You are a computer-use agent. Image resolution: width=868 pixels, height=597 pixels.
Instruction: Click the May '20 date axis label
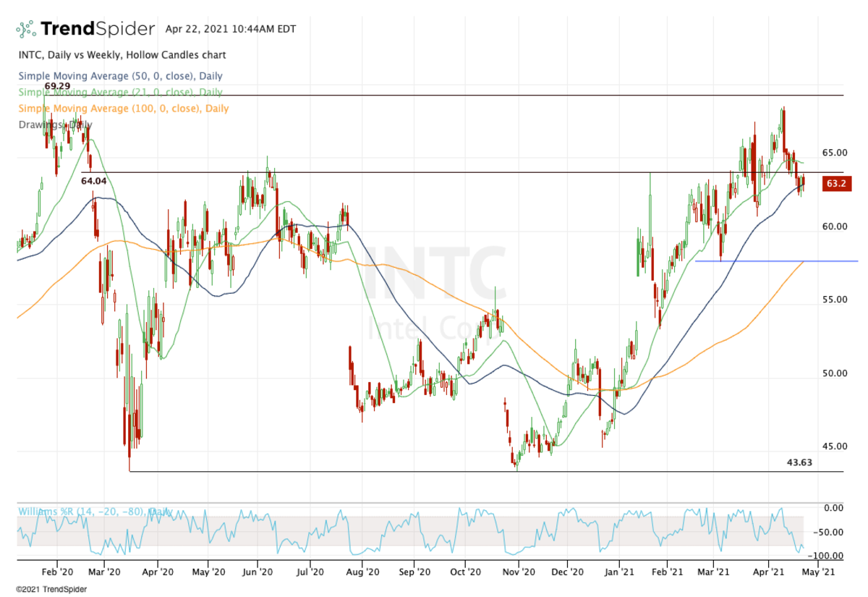(208, 571)
